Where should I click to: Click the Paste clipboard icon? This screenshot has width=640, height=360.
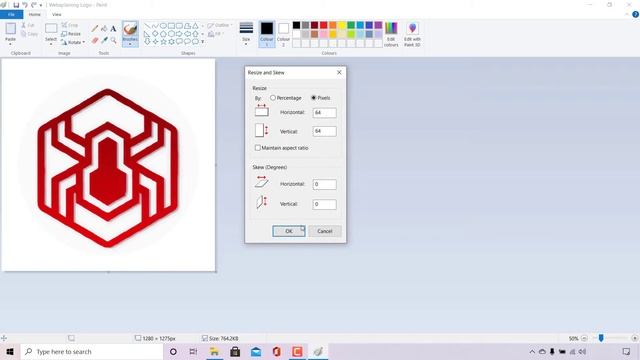pos(11,29)
